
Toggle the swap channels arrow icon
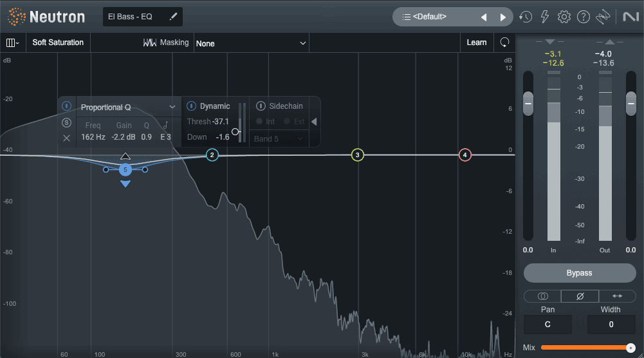point(617,296)
